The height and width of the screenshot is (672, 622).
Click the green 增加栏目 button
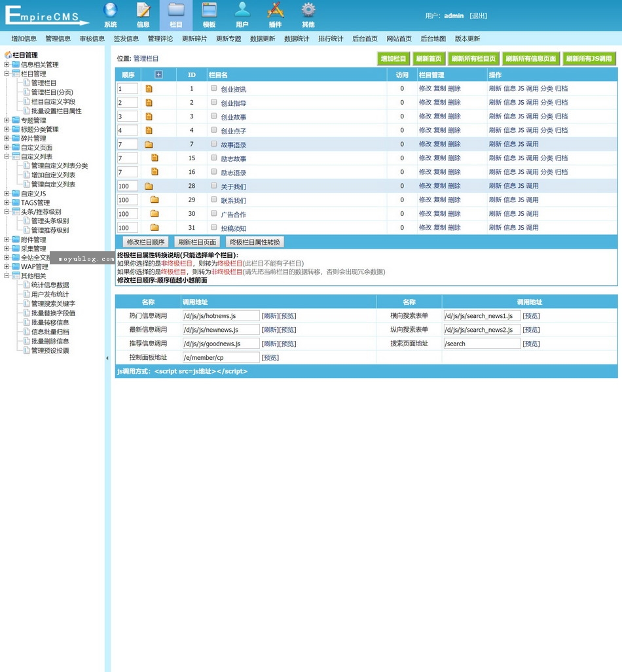coord(393,59)
